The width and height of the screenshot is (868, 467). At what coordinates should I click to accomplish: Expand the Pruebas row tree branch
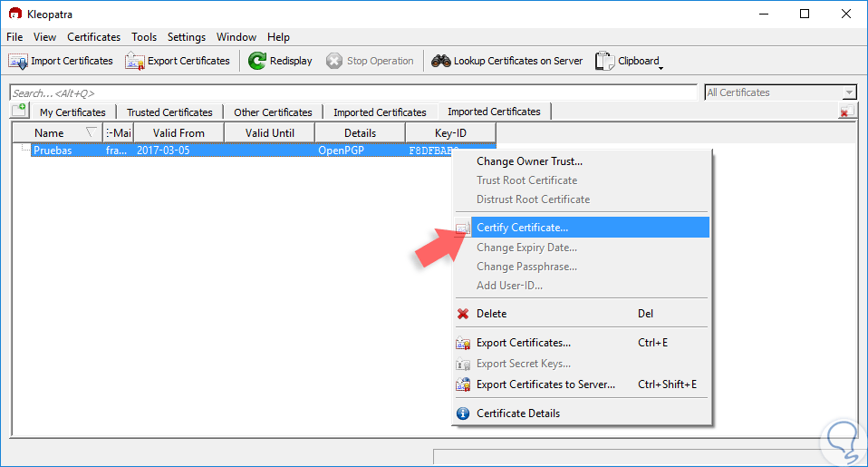coord(24,149)
